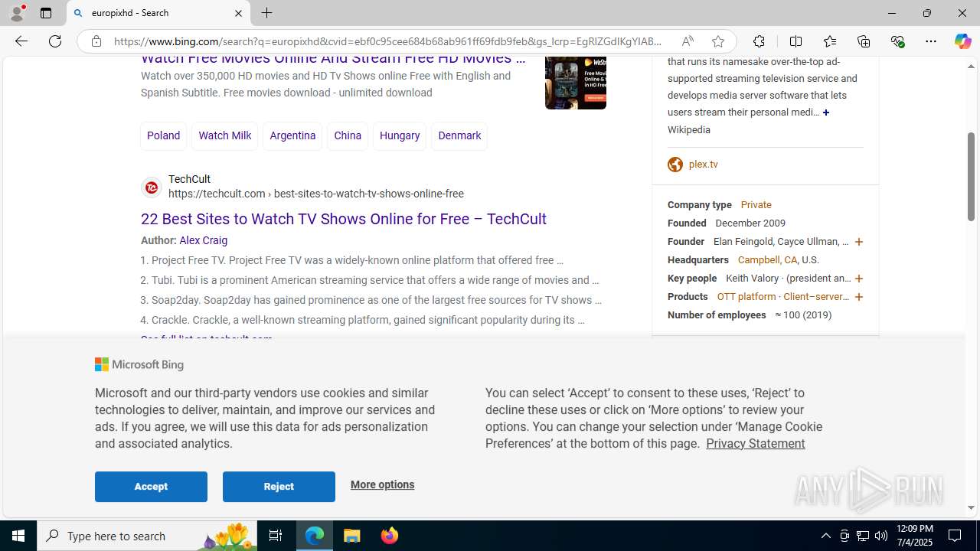Open Task View on taskbar
This screenshot has width=980, height=551.
pos(276,536)
